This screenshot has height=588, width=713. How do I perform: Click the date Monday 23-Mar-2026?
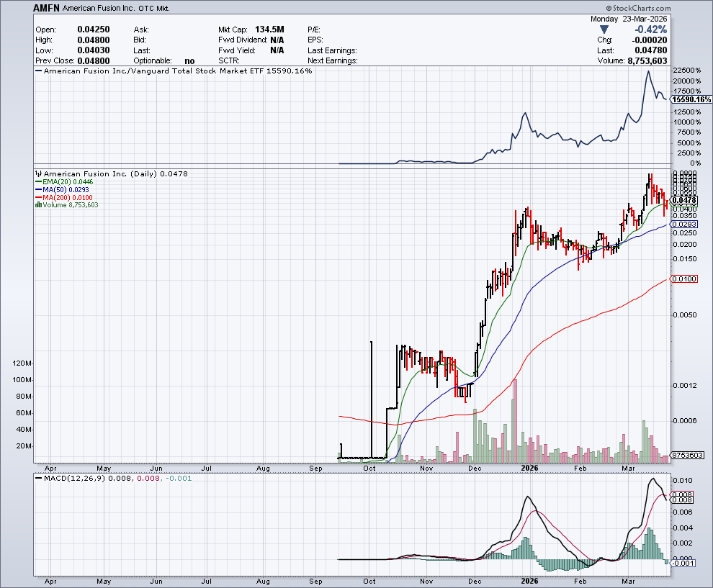629,19
